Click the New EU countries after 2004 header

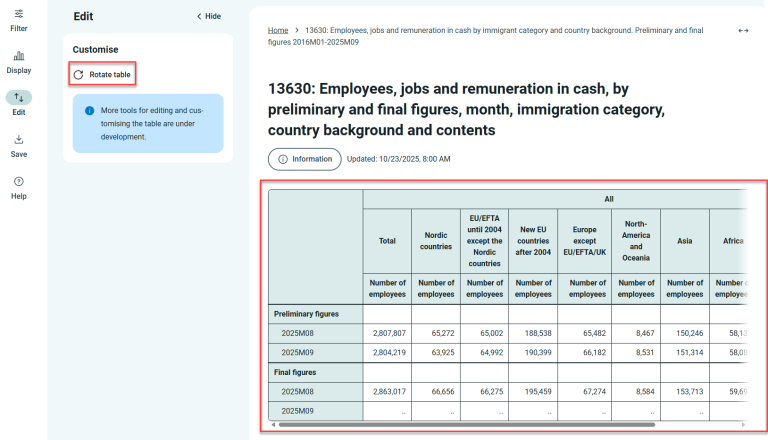pyautogui.click(x=533, y=240)
